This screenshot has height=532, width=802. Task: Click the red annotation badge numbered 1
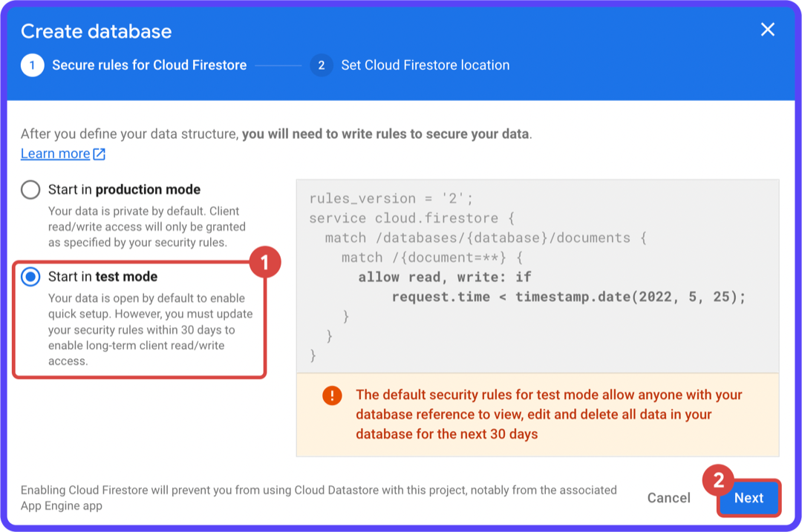click(x=266, y=262)
